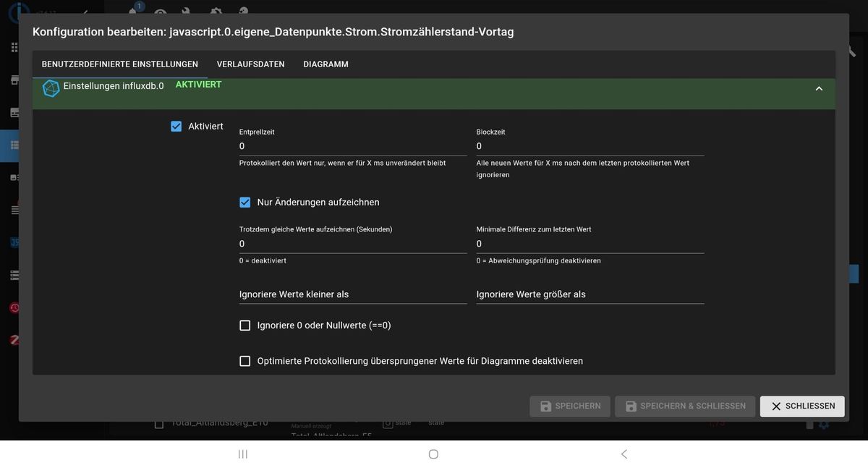The width and height of the screenshot is (868, 468).
Task: Open the JavaScript scripts sidebar icon
Action: pyautogui.click(x=14, y=242)
